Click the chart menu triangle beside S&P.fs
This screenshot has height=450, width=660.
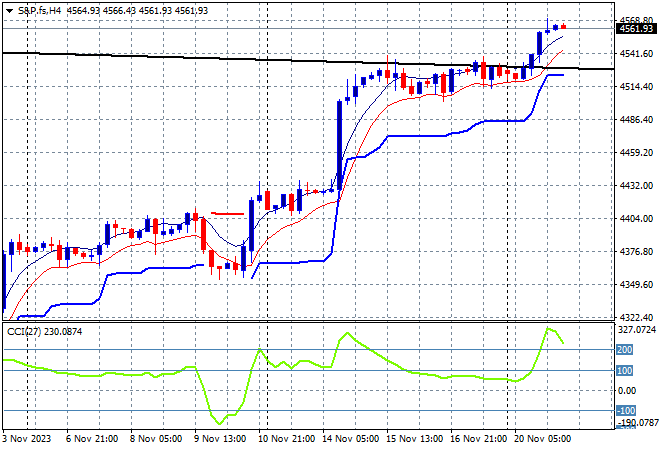[x=9, y=11]
